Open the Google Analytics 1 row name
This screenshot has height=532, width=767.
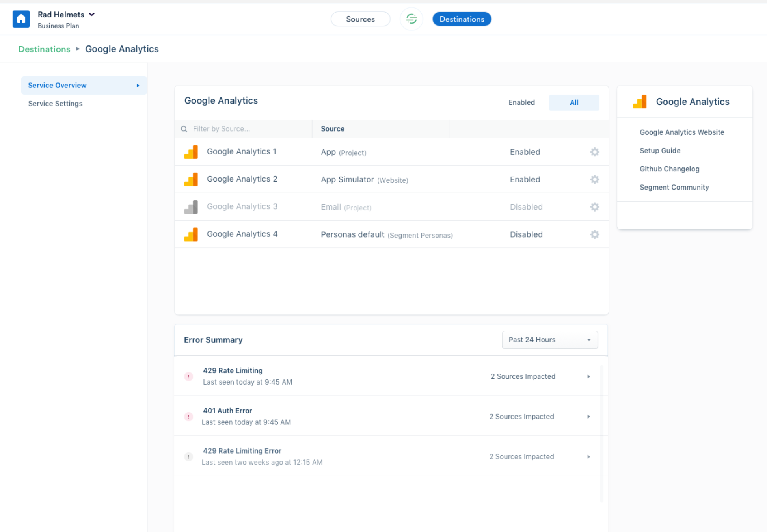click(242, 152)
